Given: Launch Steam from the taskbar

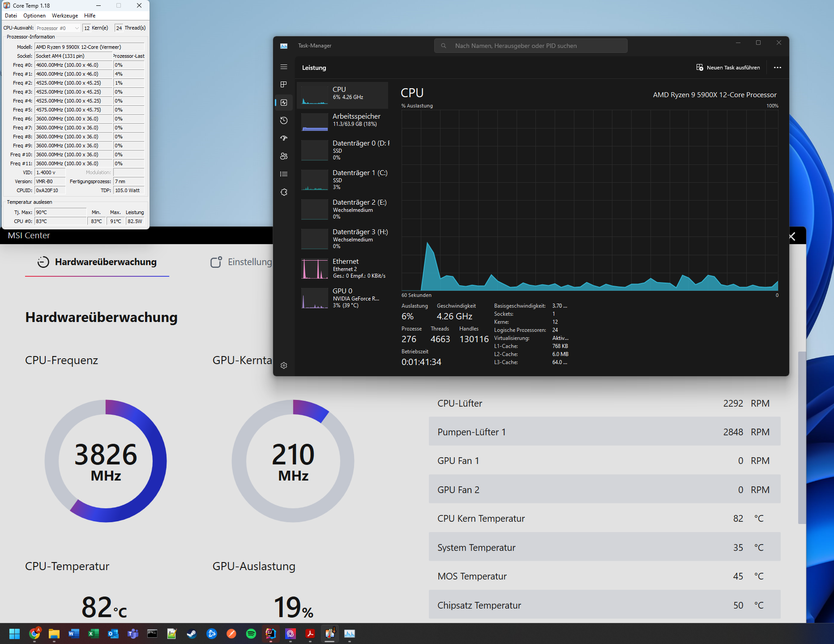Looking at the screenshot, I should coord(192,634).
